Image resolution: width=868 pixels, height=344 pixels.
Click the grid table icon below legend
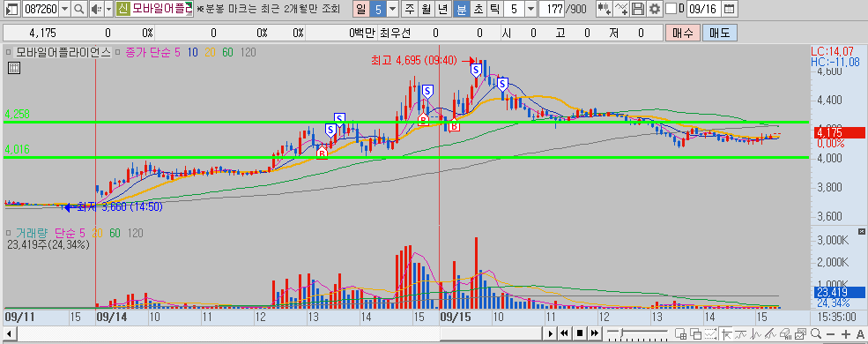[x=14, y=69]
